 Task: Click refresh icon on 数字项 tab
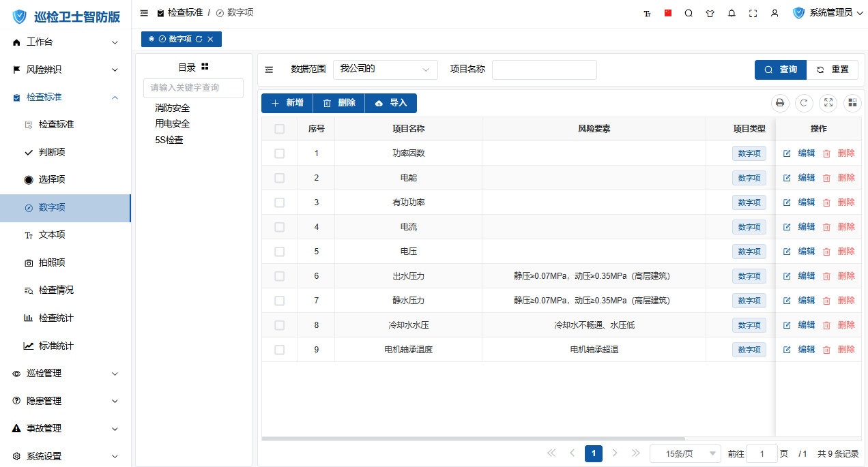tap(199, 40)
